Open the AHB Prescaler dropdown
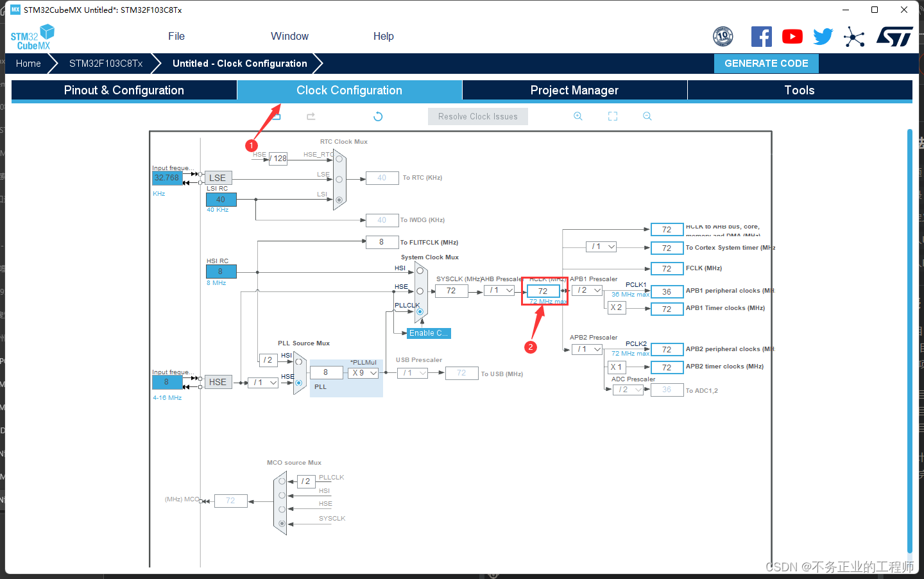Image resolution: width=924 pixels, height=579 pixels. (x=499, y=290)
